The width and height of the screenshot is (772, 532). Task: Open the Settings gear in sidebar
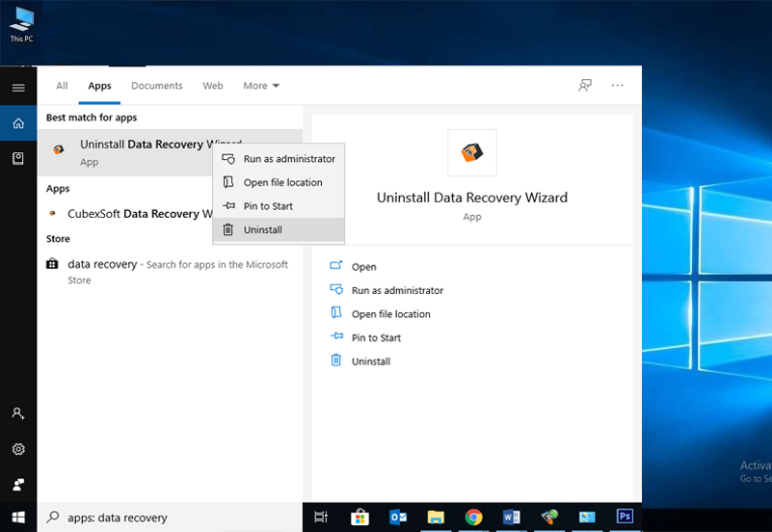pyautogui.click(x=18, y=449)
